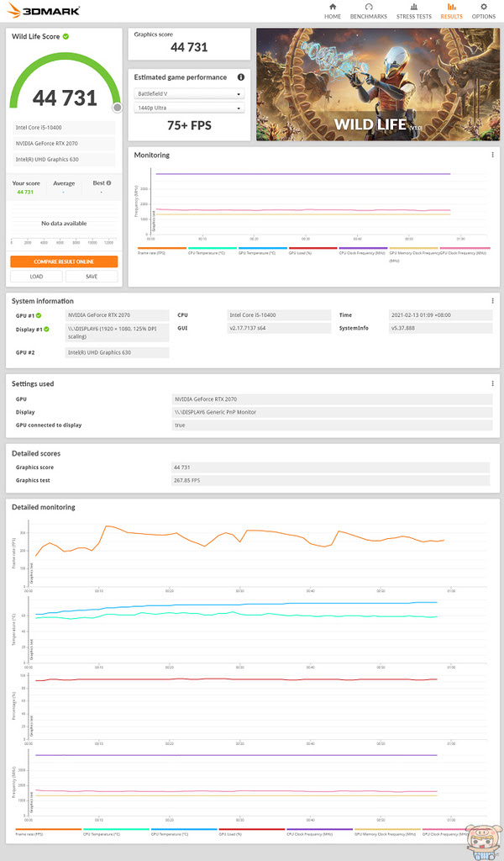The image size is (504, 861).
Task: Click NVIDIA GeForce RTX 2070 under the score gauge
Action: point(64,143)
